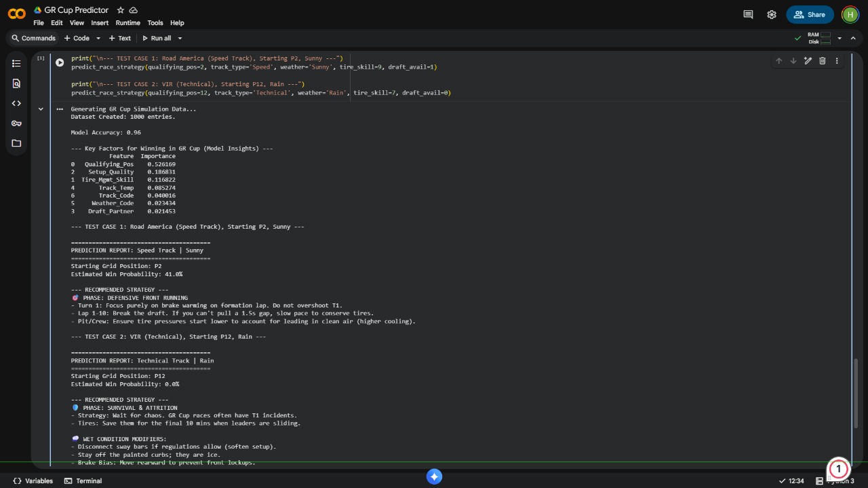This screenshot has height=488, width=868.
Task: Click the 'Model Accuracy: 0.96' output line
Action: [106, 132]
